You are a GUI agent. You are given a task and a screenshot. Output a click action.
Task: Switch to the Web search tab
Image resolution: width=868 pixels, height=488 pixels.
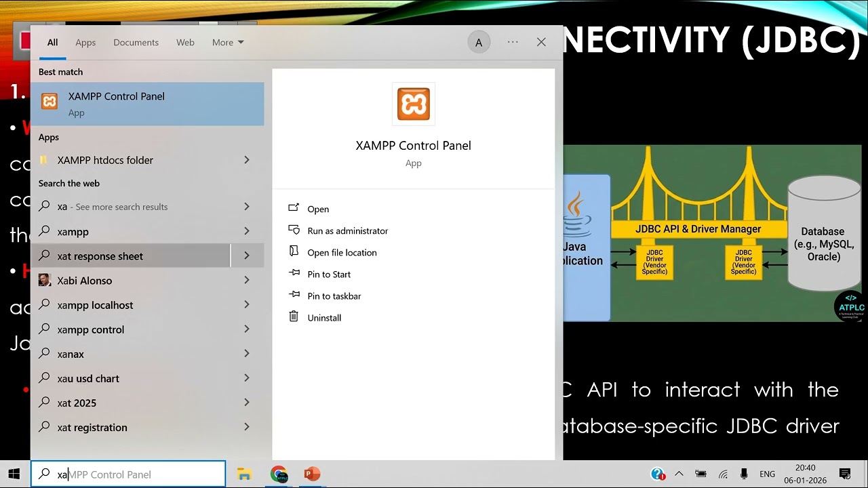[x=185, y=42]
